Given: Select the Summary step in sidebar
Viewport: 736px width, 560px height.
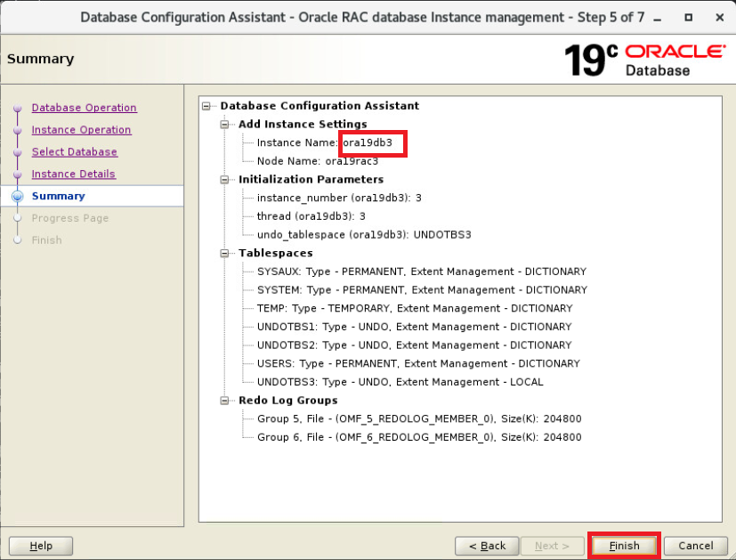Looking at the screenshot, I should point(58,196).
